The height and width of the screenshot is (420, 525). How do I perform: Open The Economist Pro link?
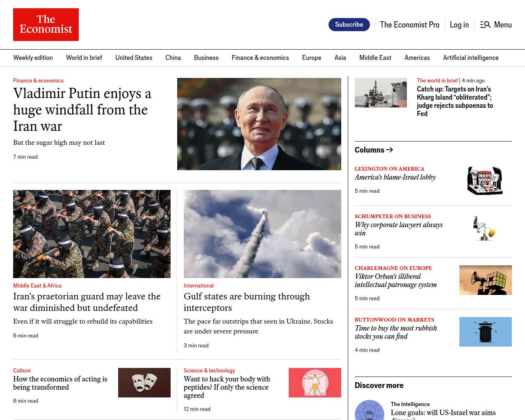409,25
